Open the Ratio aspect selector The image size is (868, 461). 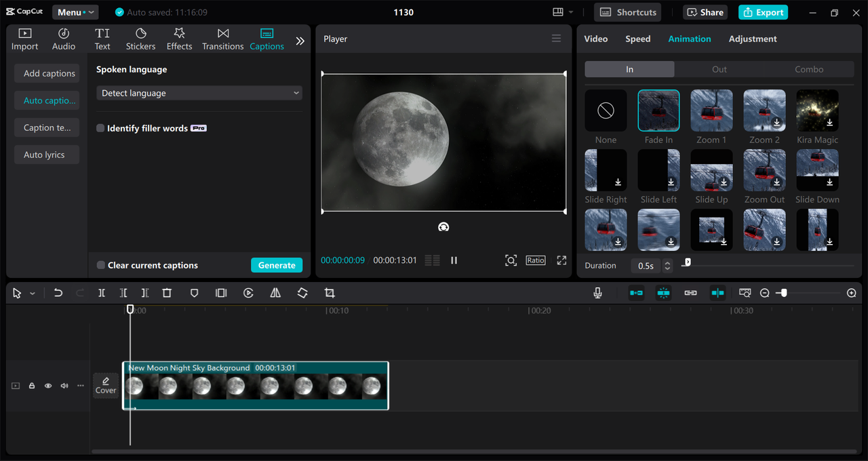coord(536,260)
